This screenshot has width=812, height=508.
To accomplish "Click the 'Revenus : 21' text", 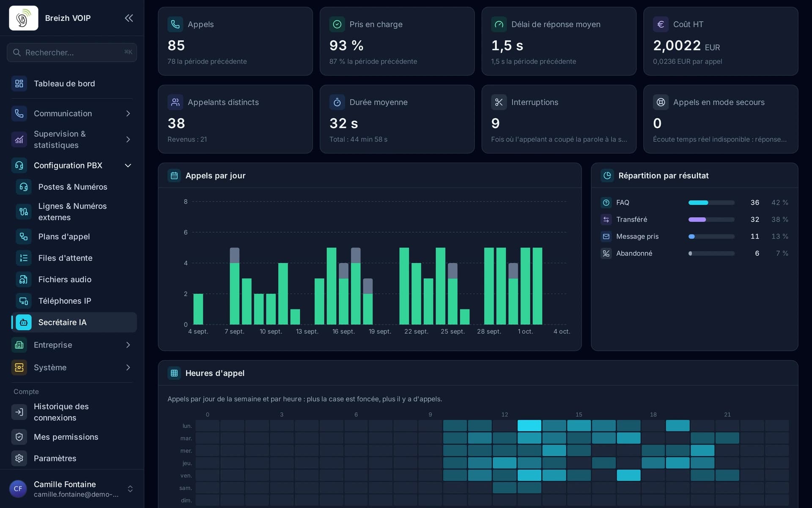I will (x=187, y=139).
